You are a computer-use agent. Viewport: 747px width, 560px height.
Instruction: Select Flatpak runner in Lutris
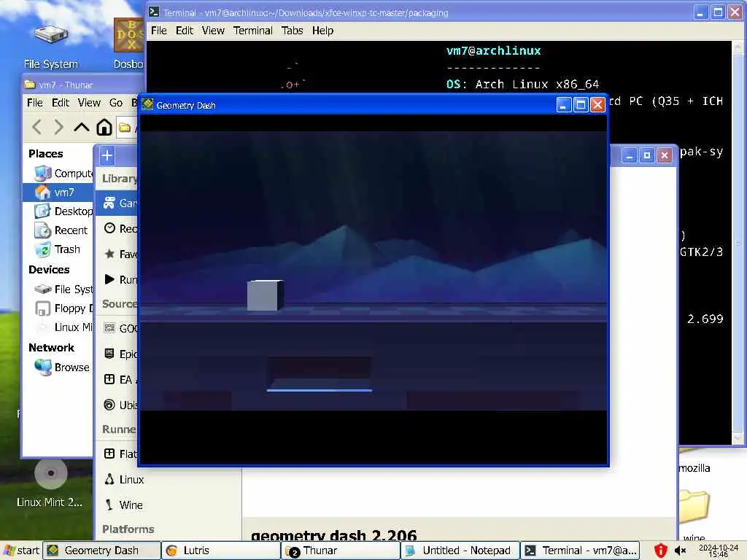click(121, 454)
